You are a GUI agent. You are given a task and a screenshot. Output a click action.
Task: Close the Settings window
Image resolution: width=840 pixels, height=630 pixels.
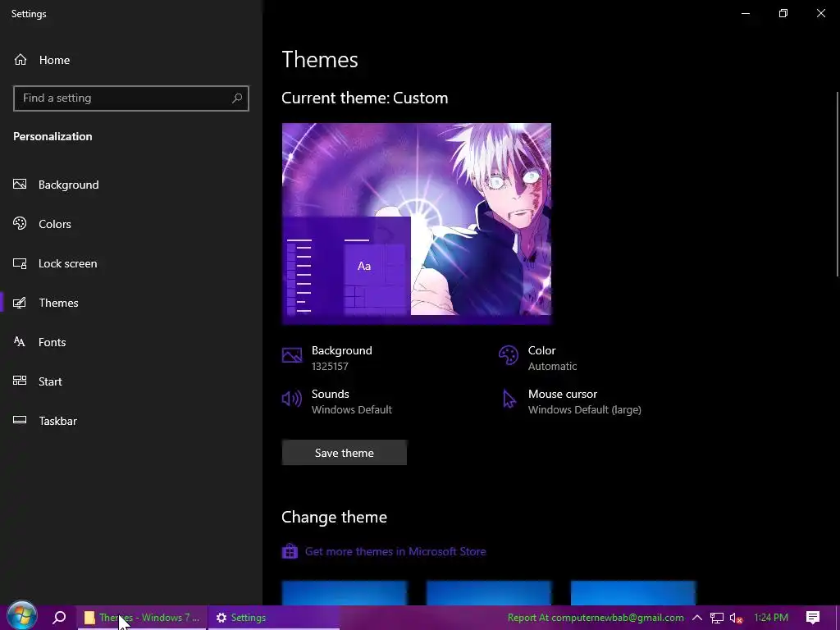click(x=820, y=13)
